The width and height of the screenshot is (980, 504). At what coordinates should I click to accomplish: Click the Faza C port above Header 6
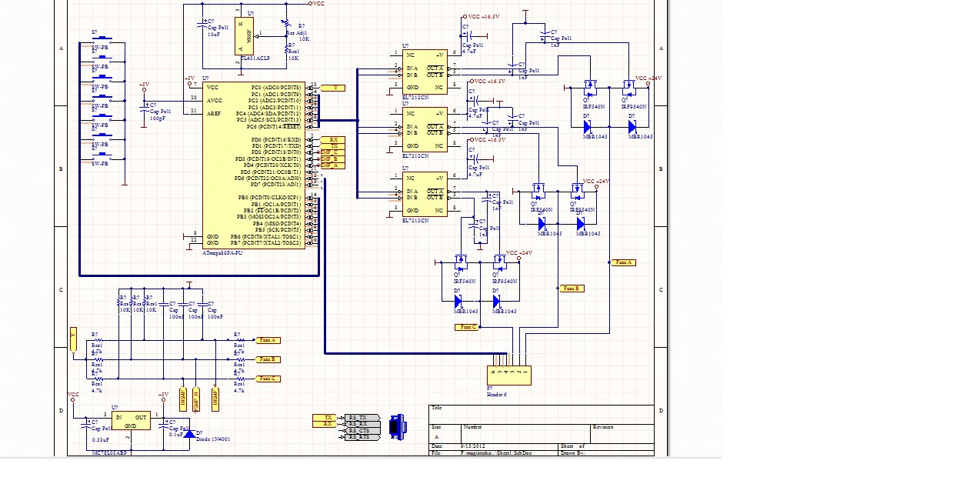coord(466,327)
